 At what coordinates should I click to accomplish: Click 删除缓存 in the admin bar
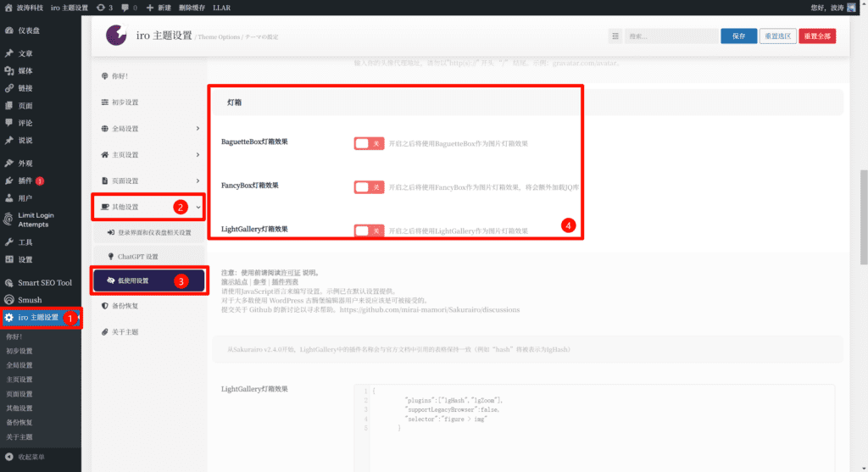coord(192,8)
